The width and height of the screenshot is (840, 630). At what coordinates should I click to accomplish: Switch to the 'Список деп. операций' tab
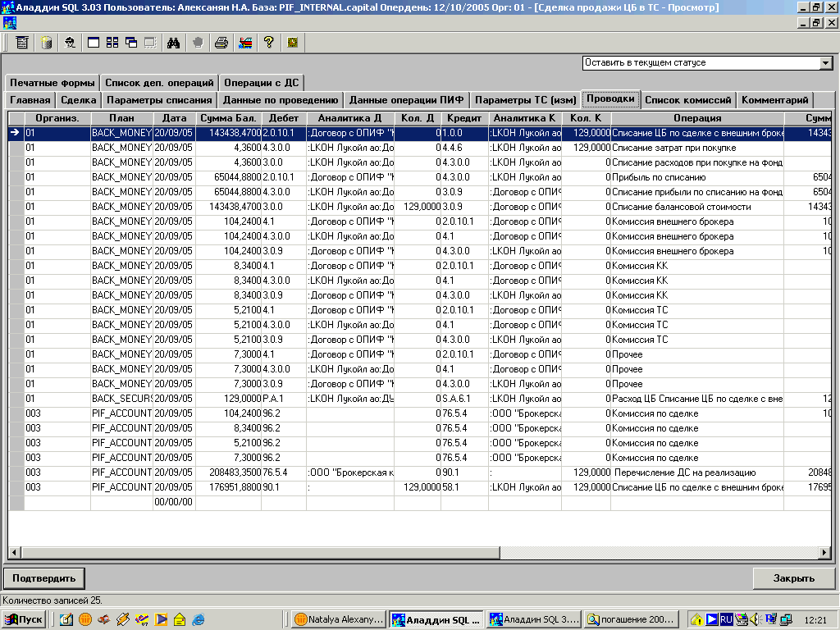coord(159,83)
